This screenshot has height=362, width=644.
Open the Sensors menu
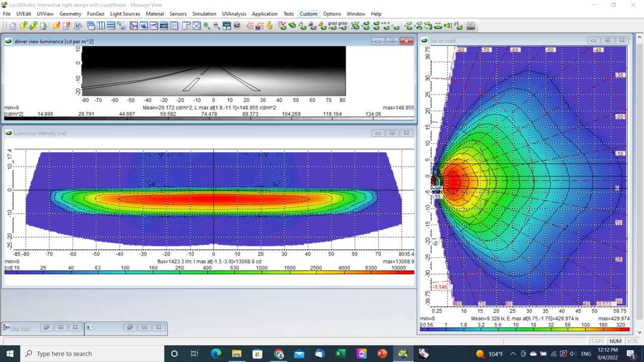click(x=178, y=14)
